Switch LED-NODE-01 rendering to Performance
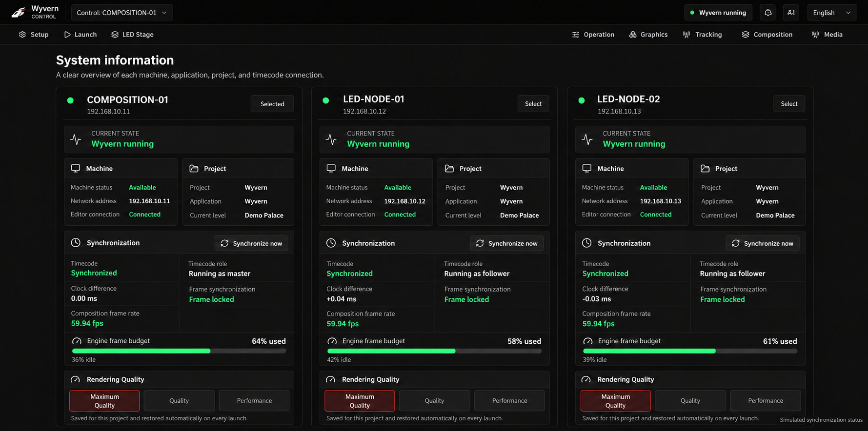 509,401
